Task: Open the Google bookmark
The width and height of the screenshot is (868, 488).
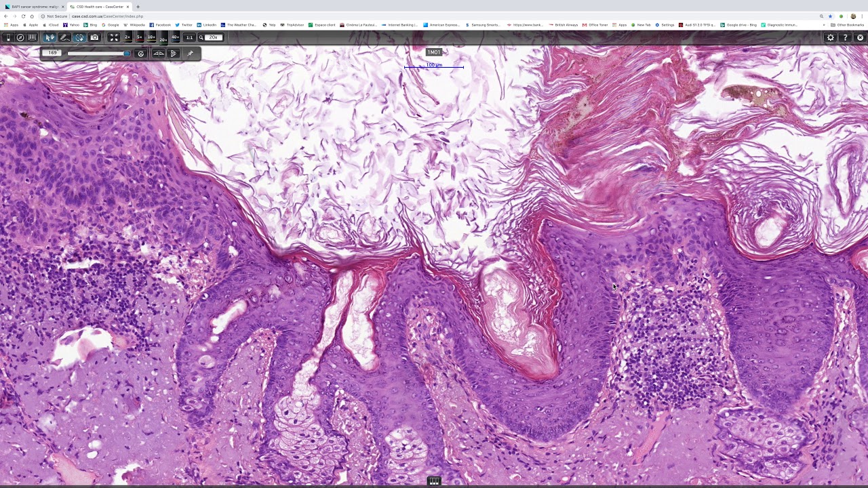Action: 110,25
